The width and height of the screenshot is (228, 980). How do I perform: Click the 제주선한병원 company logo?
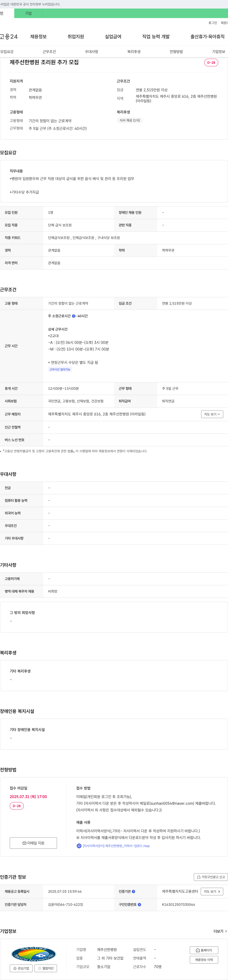pos(33,954)
